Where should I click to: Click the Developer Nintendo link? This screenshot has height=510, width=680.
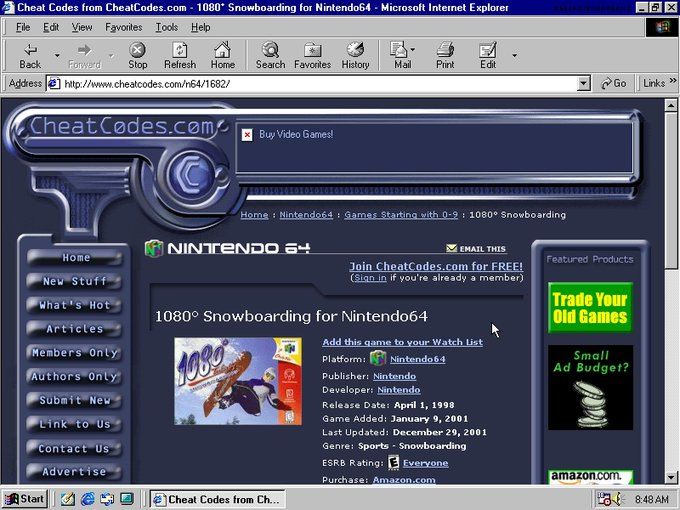[x=399, y=390]
